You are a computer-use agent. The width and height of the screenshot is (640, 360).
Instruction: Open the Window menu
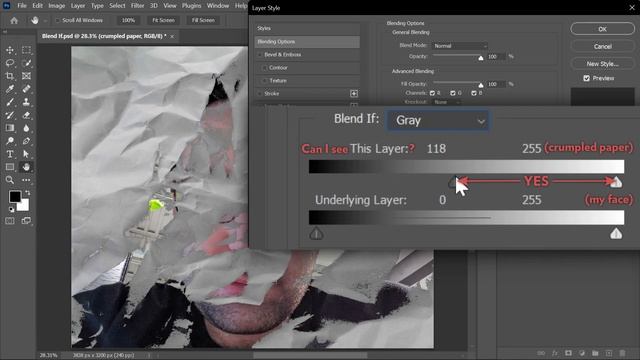(218, 6)
